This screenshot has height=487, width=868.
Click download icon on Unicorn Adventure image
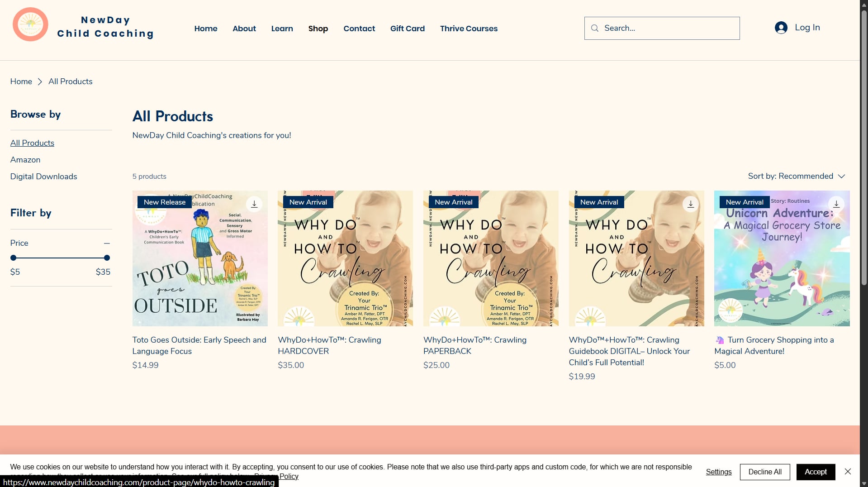836,204
